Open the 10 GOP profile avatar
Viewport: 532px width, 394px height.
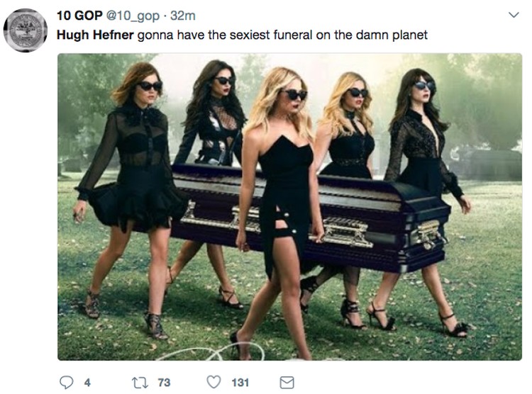click(x=26, y=30)
